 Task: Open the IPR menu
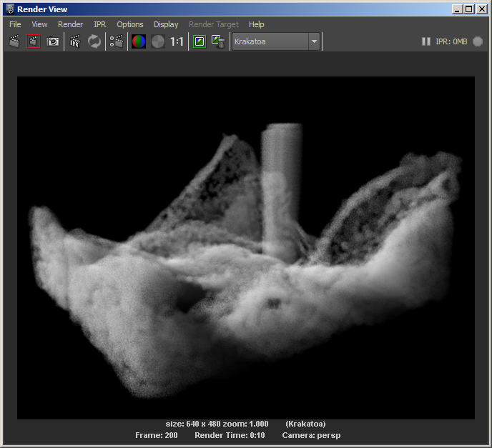(x=100, y=24)
